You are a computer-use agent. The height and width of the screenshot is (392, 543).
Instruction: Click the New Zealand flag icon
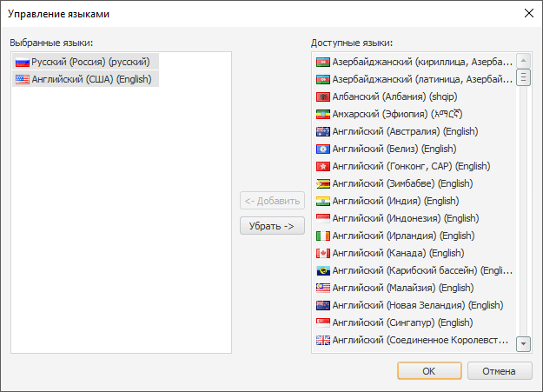(x=322, y=305)
